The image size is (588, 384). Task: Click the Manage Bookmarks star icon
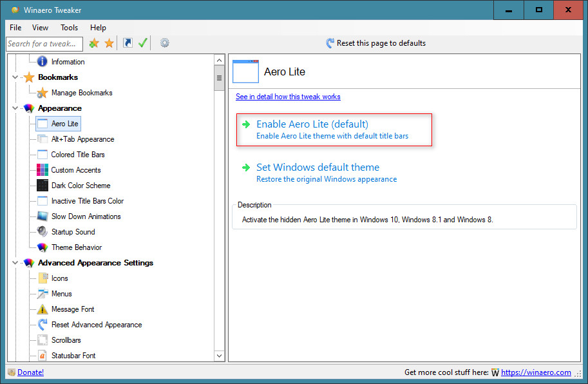(x=42, y=93)
